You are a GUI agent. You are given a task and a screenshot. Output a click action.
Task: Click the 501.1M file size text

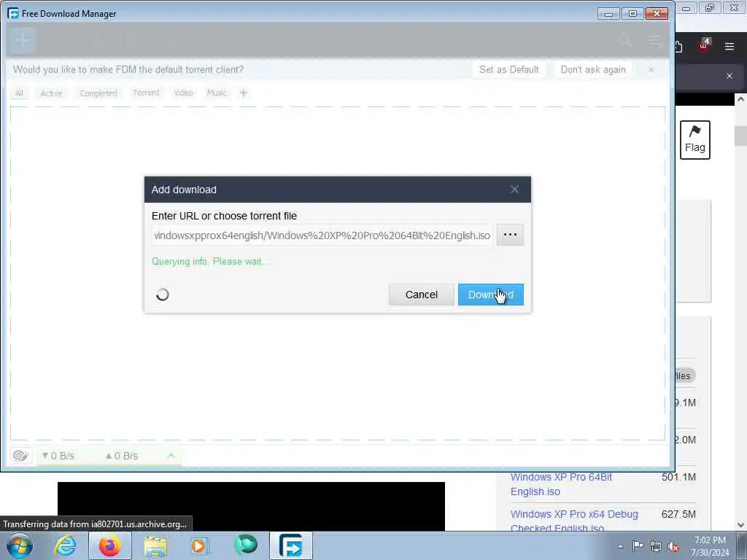(678, 477)
